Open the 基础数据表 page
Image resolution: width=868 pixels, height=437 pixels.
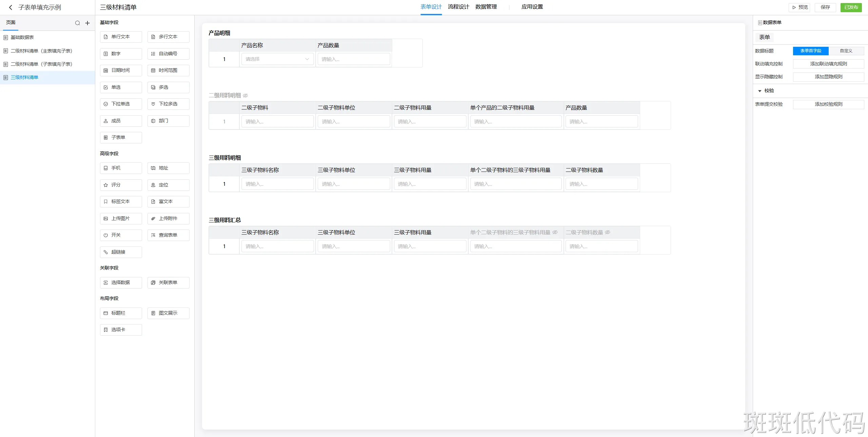coord(22,37)
